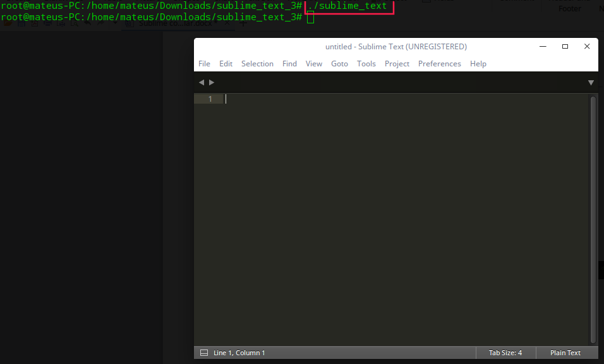Open the Selection menu
The image size is (604, 364).
pos(257,64)
